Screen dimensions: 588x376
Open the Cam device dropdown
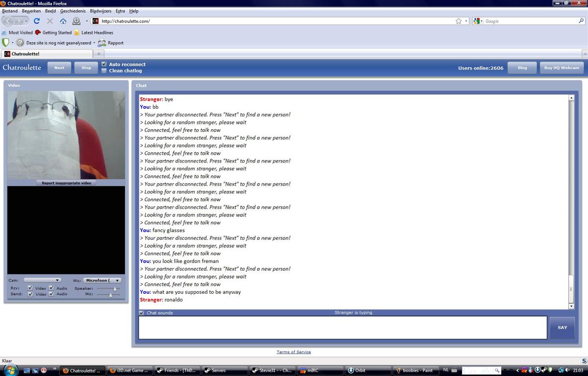(42, 281)
